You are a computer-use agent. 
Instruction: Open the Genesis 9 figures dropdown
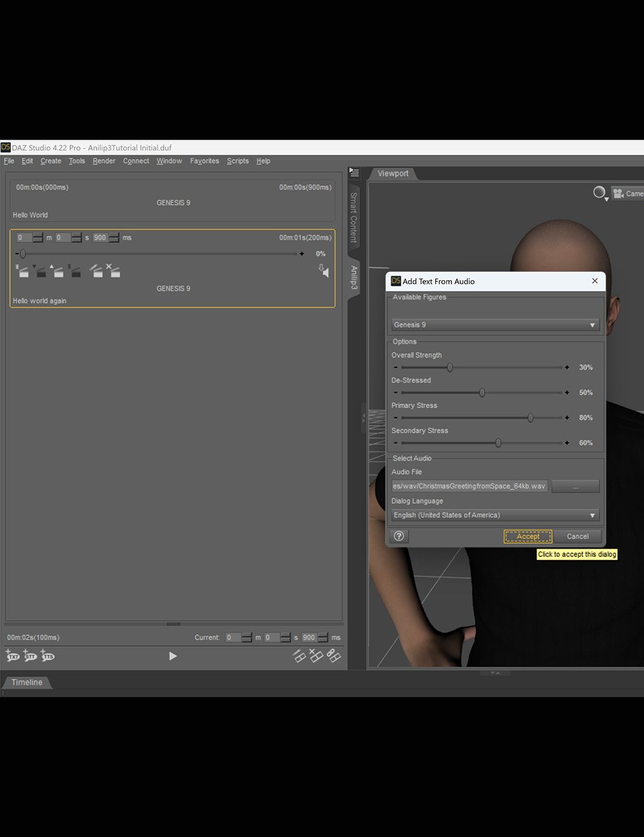[495, 325]
